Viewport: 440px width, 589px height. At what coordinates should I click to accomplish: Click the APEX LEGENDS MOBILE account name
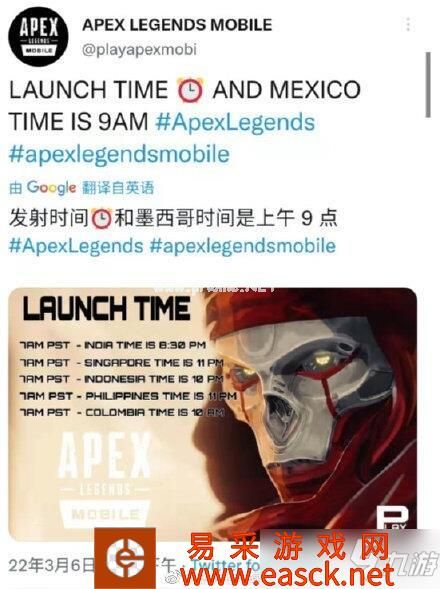click(177, 25)
